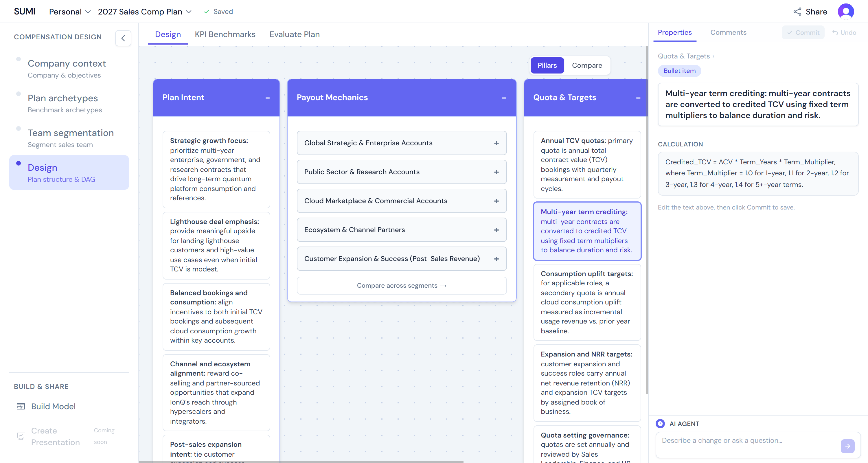Collapse the Compensation Design sidebar

[123, 38]
